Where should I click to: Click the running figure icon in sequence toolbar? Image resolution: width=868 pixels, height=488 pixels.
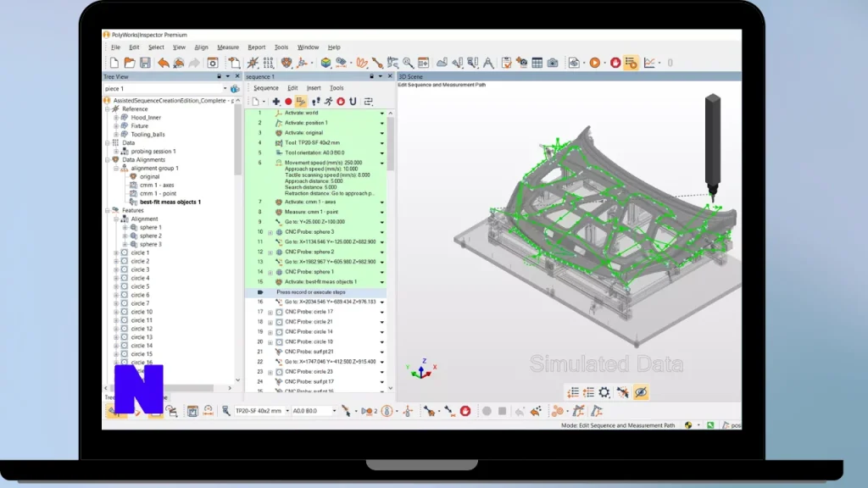[328, 102]
